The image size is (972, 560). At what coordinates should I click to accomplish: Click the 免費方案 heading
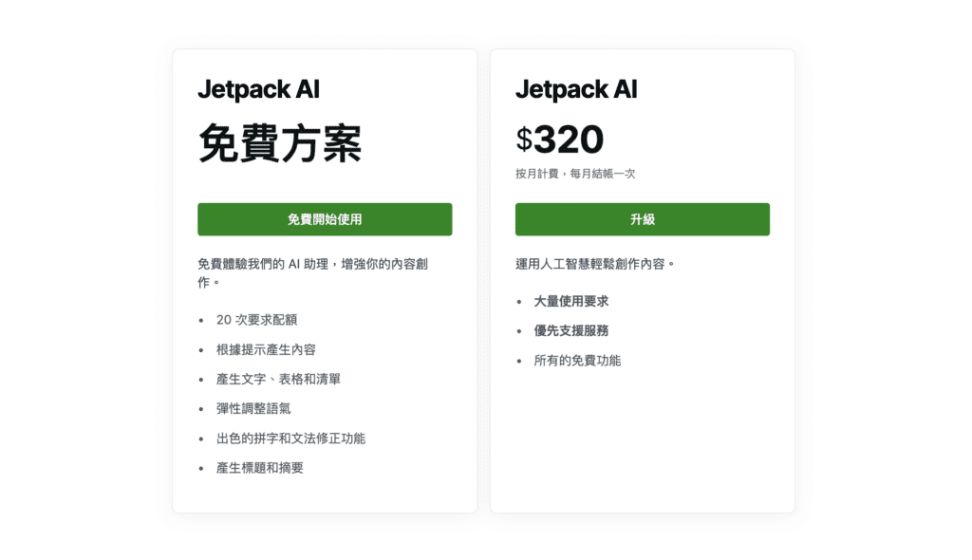(x=280, y=142)
